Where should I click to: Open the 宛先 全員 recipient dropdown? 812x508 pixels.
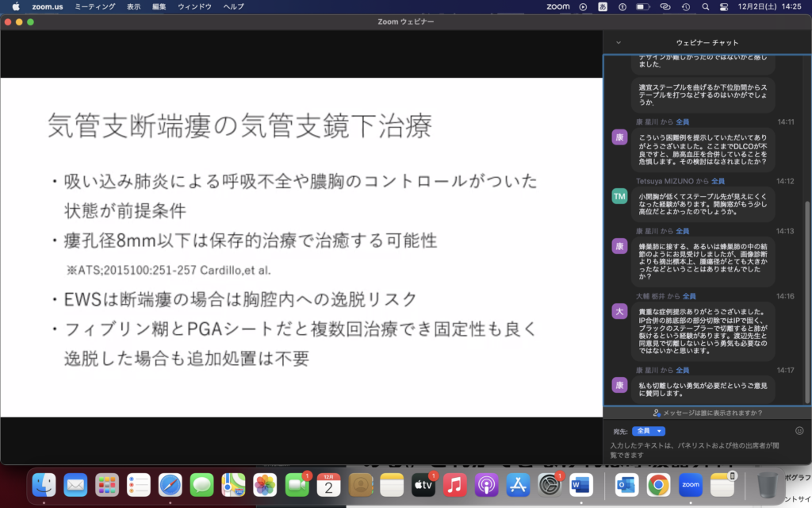tap(648, 431)
